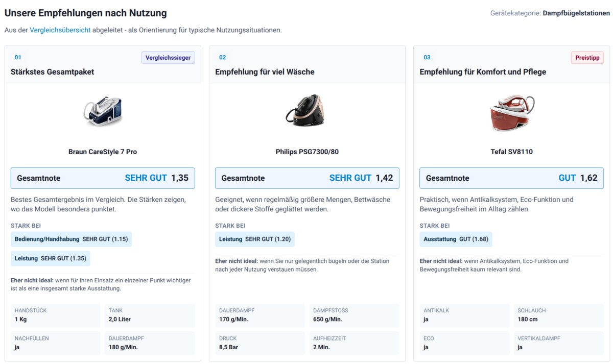Click the Tank 2,0 Liter spec tile

[x=150, y=316]
